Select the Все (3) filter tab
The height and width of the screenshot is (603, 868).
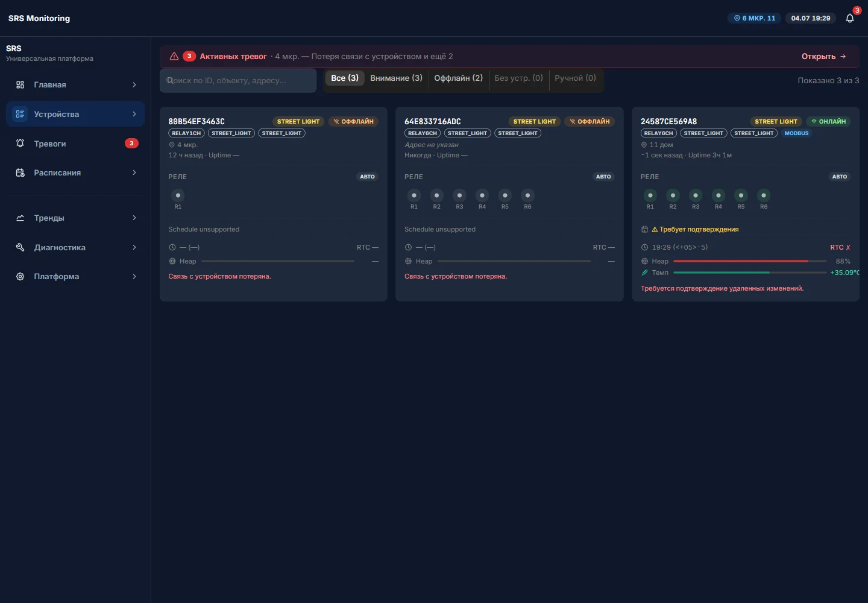pyautogui.click(x=345, y=78)
